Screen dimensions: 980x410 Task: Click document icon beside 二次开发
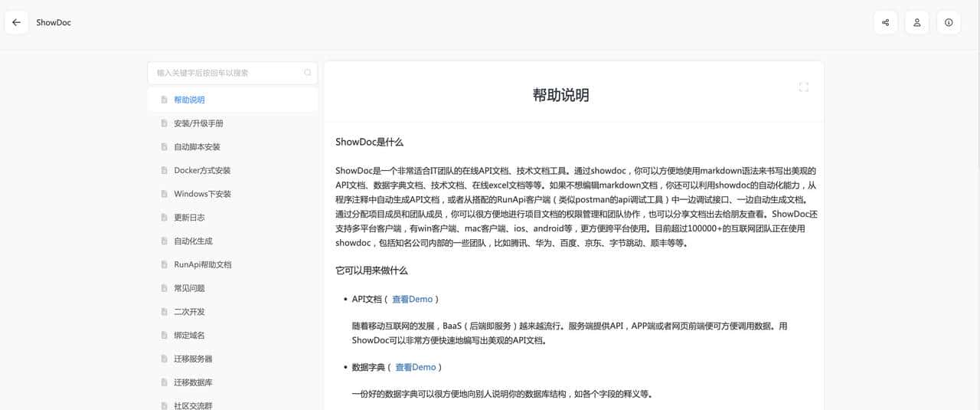(164, 312)
